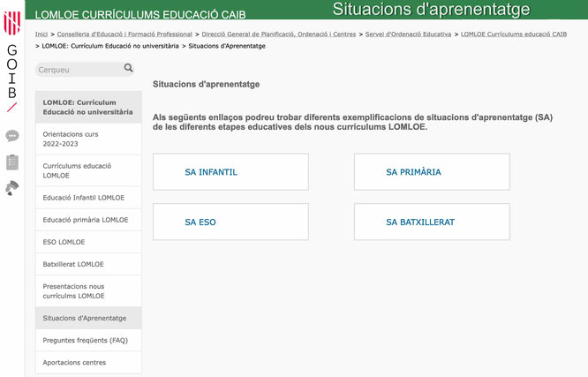
Task: Click LOMLOE CURRÍCULUMS EDUCACIÓ CAIB header title
Action: pyautogui.click(x=140, y=15)
